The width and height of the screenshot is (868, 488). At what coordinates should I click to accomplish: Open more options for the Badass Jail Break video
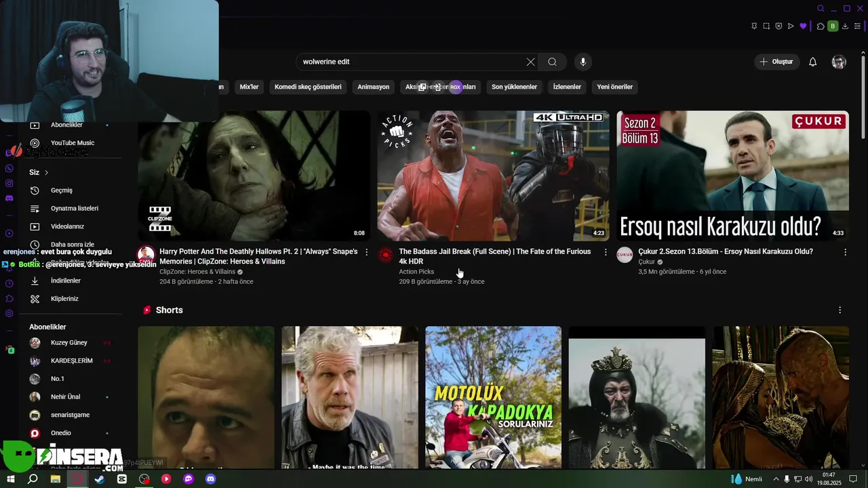(606, 252)
